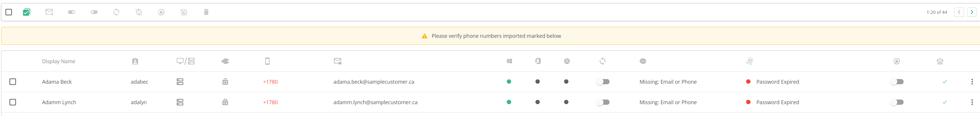Tick the checkbox for Adama Beck
The image size is (980, 116).
[x=13, y=81]
